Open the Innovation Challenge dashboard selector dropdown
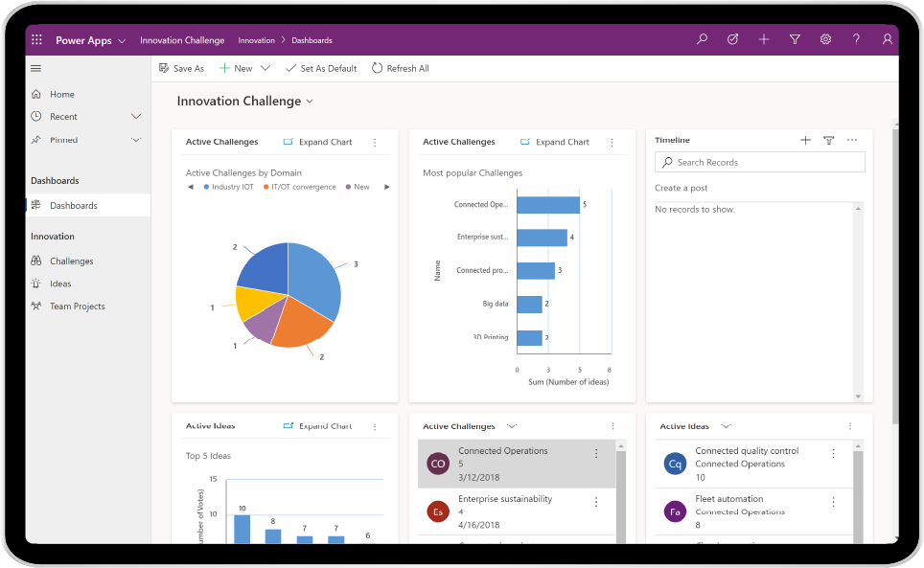The width and height of the screenshot is (924, 568). click(310, 102)
